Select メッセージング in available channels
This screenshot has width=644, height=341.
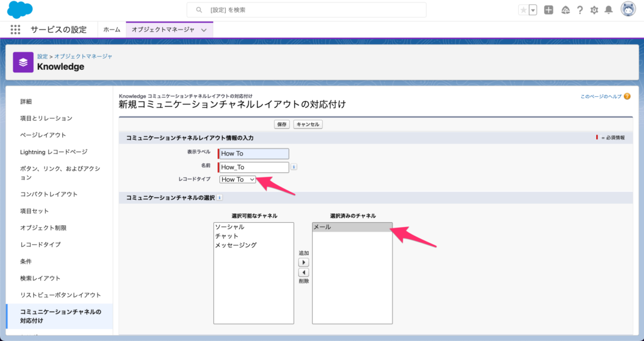pyautogui.click(x=253, y=245)
